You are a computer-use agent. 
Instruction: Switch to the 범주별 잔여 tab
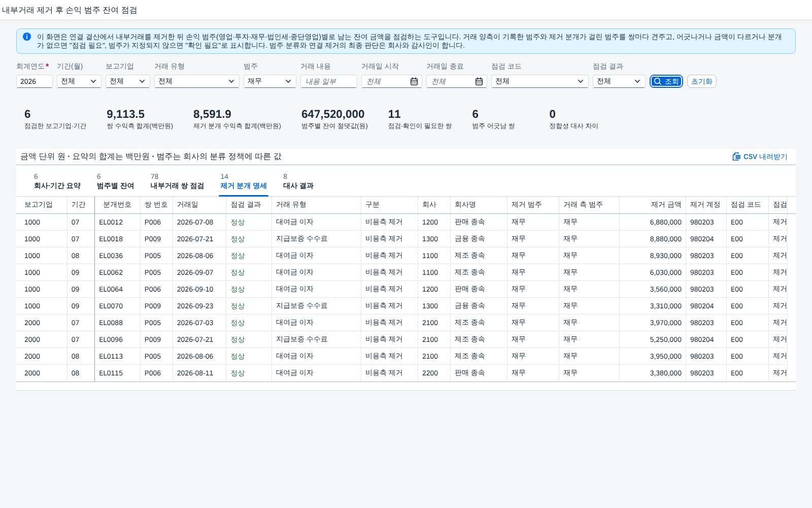[115, 181]
